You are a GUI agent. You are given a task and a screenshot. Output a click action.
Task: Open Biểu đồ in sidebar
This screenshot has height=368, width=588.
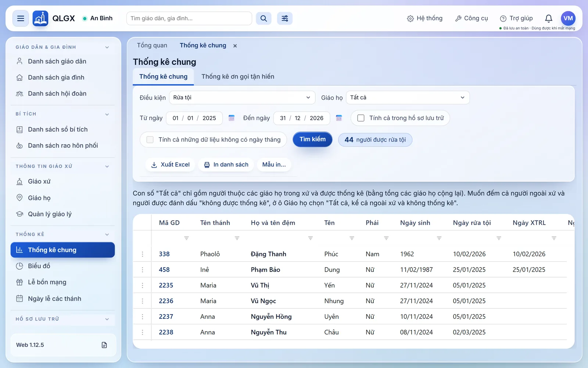pos(62,266)
